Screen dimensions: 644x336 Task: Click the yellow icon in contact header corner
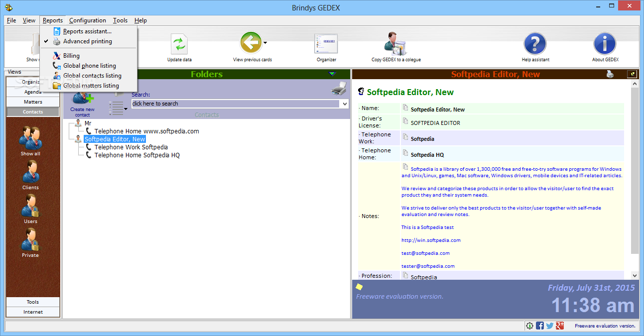(632, 74)
